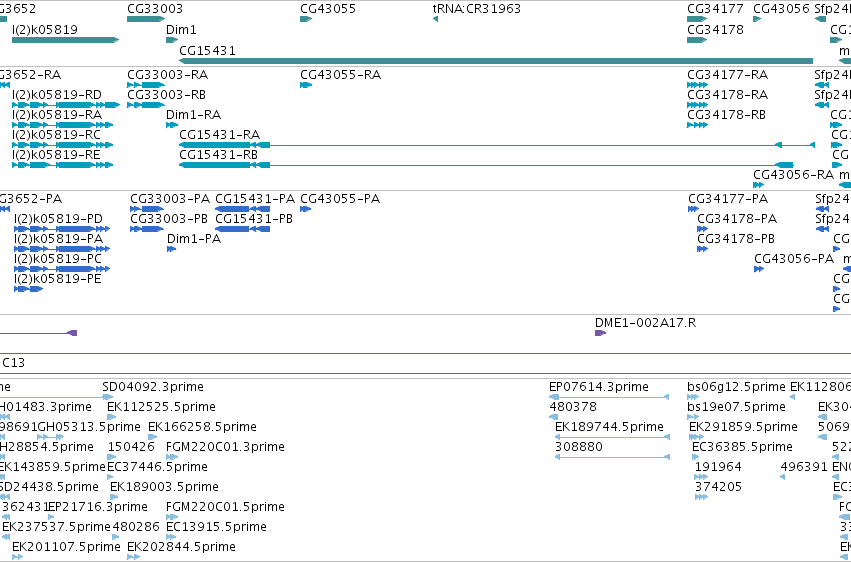
Task: Click the CG33003 gene feature
Action: [x=145, y=19]
